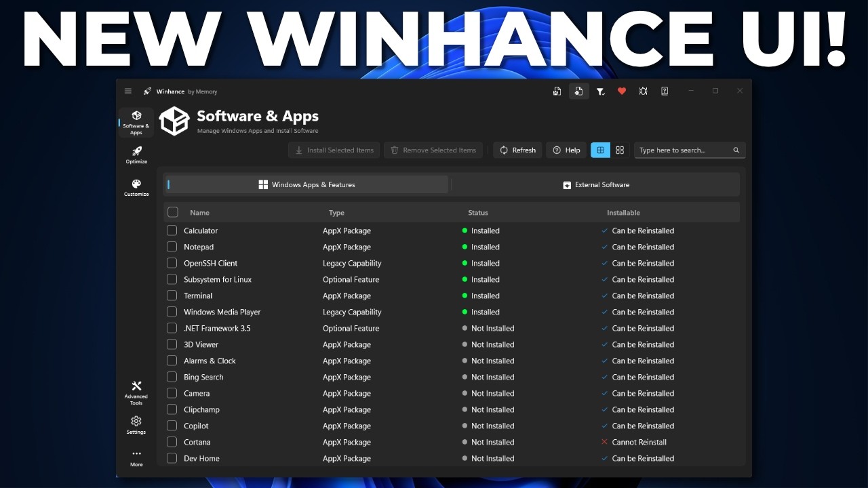The height and width of the screenshot is (488, 868).
Task: Check the 3D Viewer checkbox
Action: [x=172, y=344]
